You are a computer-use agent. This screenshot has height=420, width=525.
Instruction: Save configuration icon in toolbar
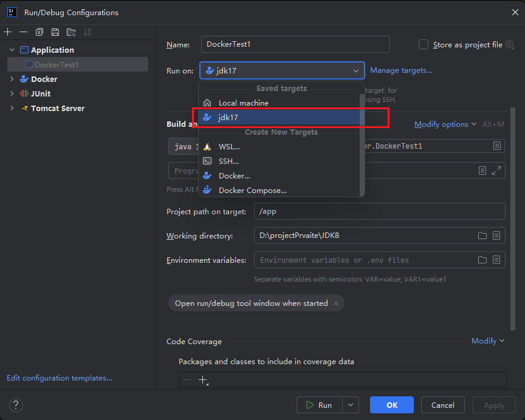55,32
